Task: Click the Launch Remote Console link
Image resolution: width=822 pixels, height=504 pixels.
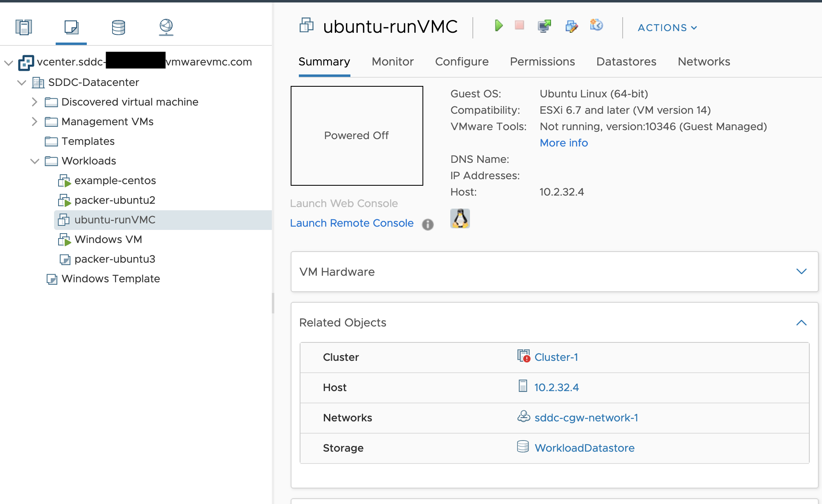Action: pyautogui.click(x=352, y=223)
